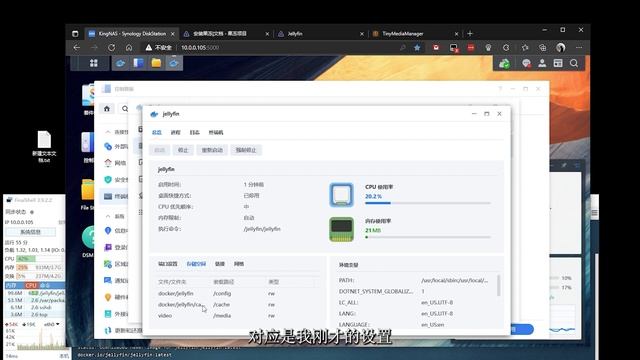Open DSM notifications speech bubble icon
Image resolution: width=640 pixels, height=360 pixels.
pyautogui.click(x=526, y=63)
